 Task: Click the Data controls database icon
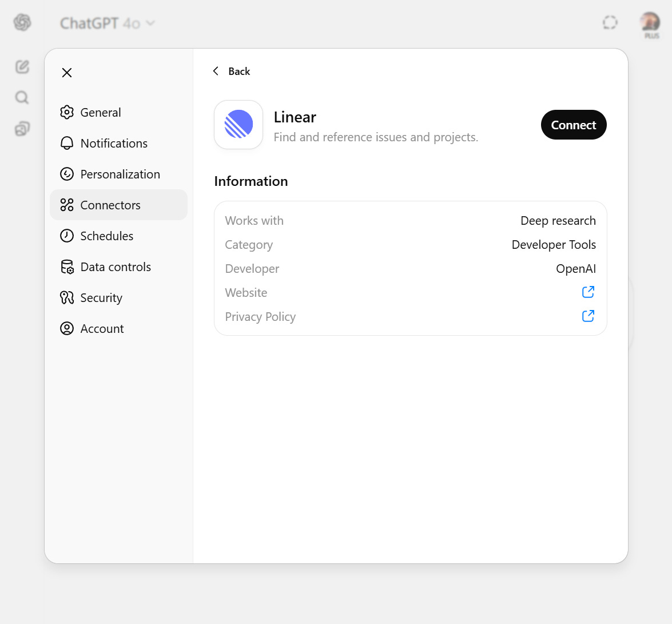[67, 267]
